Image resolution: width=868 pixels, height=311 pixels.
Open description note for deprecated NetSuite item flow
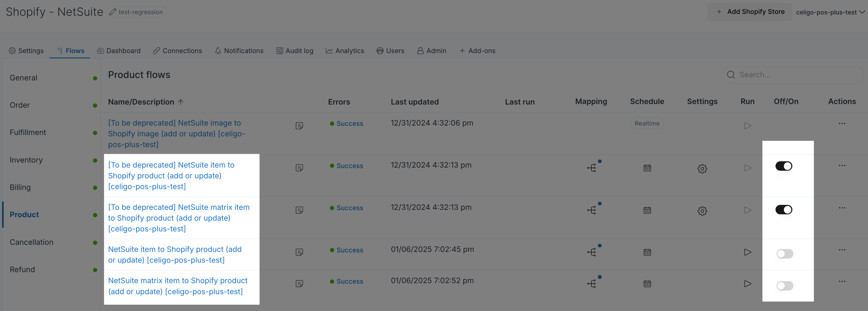299,168
